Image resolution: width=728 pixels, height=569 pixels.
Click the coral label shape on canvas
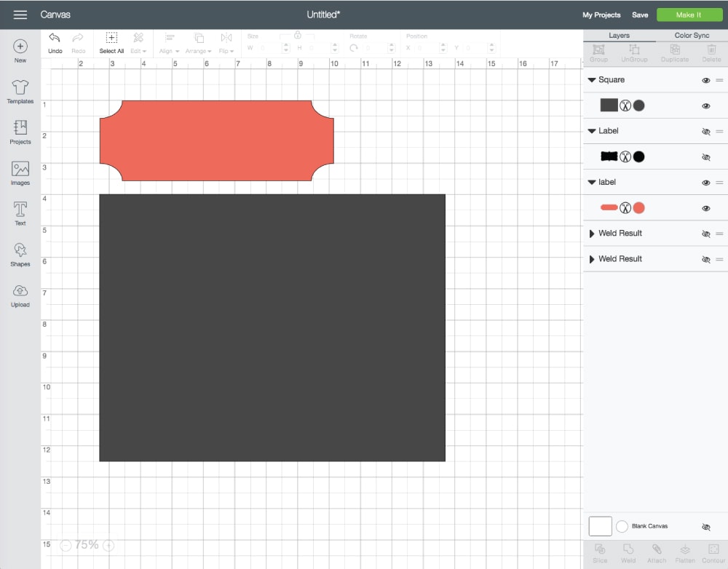(x=217, y=140)
